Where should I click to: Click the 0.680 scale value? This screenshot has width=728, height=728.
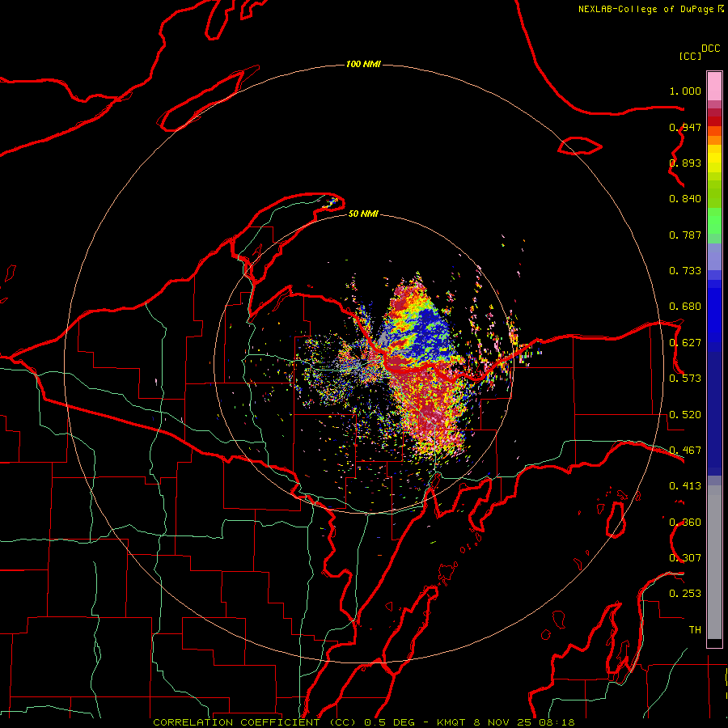click(685, 307)
